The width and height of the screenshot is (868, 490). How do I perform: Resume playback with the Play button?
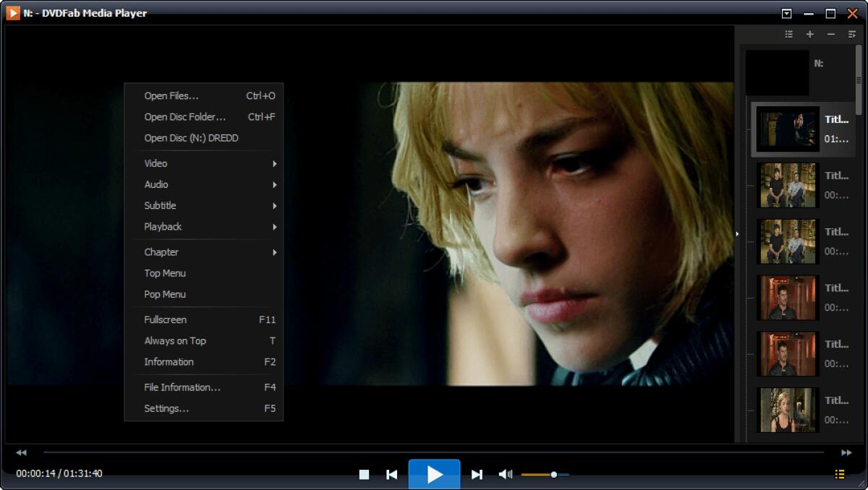[434, 474]
